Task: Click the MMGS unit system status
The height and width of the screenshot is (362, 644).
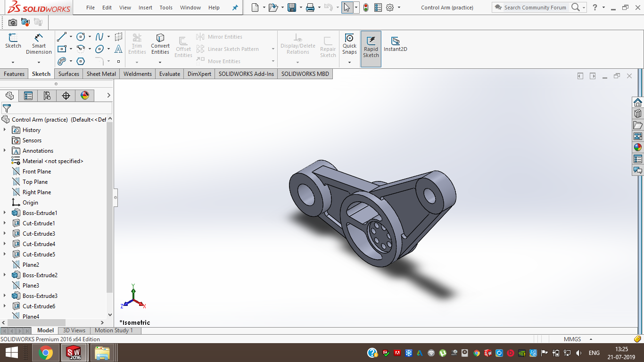Action: click(x=572, y=339)
